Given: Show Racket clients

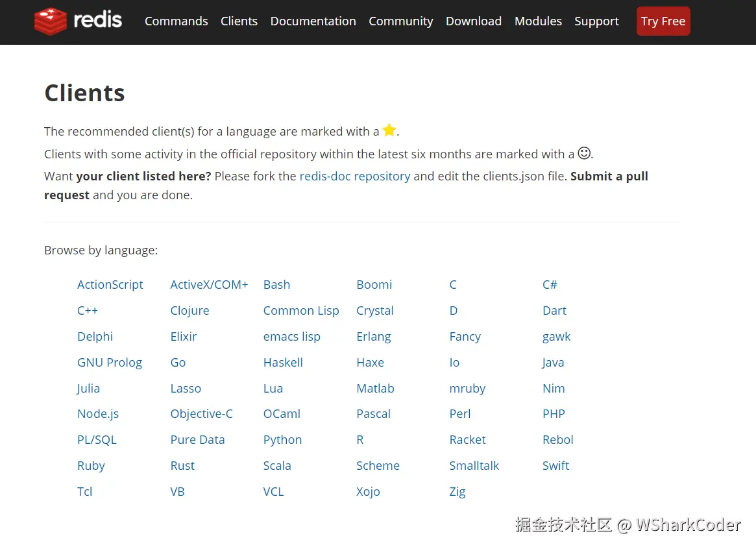Looking at the screenshot, I should 467,440.
